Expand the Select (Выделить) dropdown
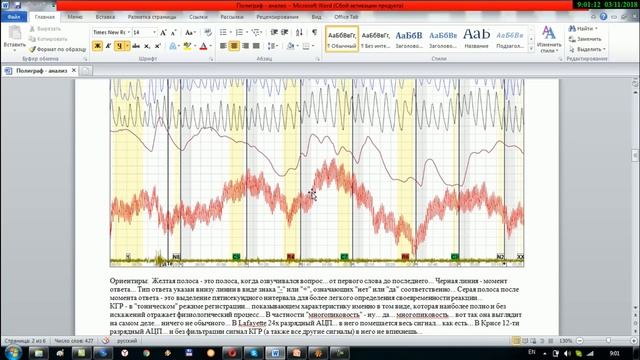640x360 pixels. [x=604, y=49]
